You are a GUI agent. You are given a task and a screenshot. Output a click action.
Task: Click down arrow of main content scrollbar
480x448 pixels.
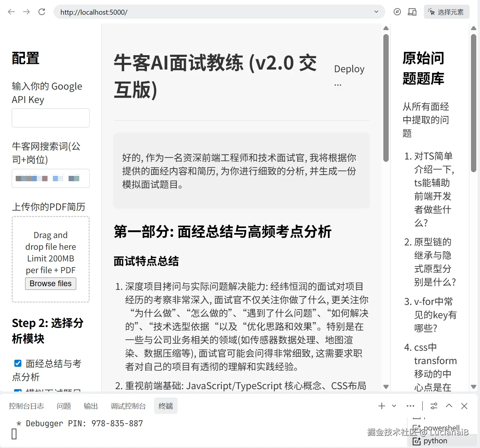386,387
